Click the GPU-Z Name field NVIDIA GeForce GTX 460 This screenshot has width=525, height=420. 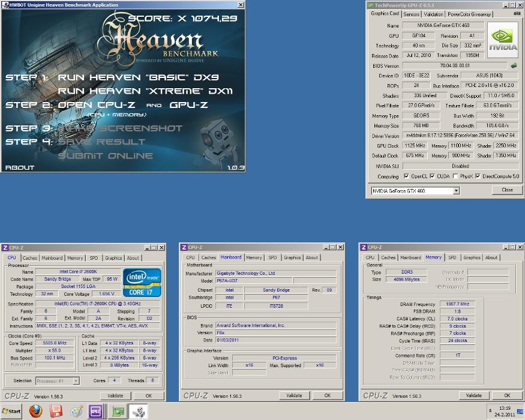(443, 25)
